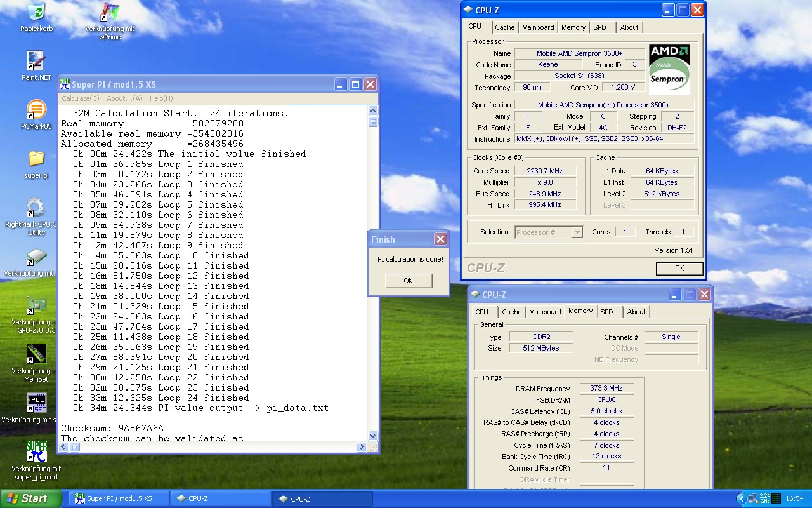Click the Memory CPU-Z window title icon
Image resolution: width=812 pixels, height=508 pixels.
coord(475,295)
